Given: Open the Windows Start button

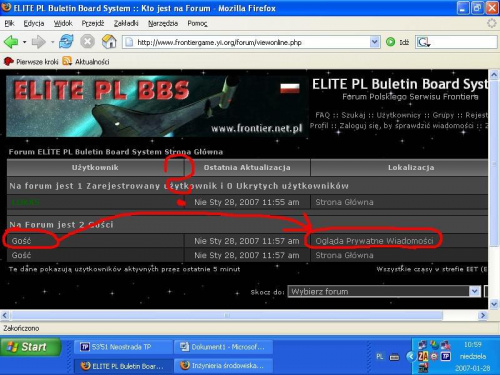Looking at the screenshot, I should (x=31, y=347).
